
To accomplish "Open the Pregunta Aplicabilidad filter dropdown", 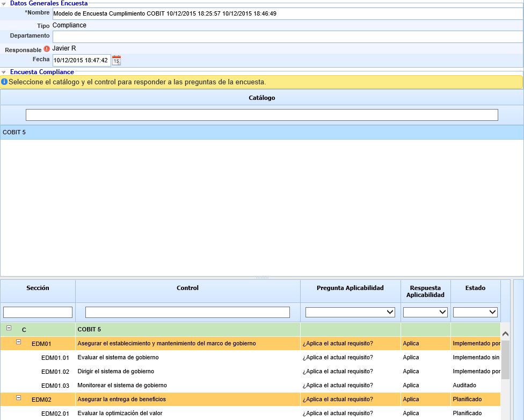I will (350, 312).
